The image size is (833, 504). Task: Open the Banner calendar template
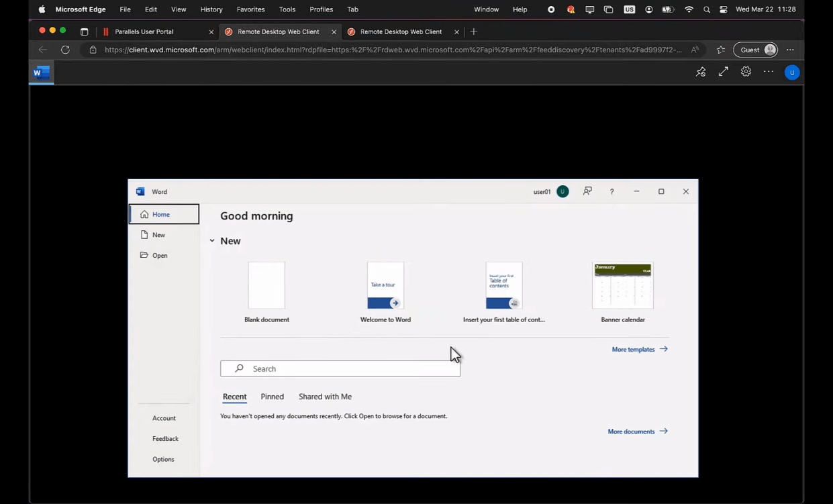coord(622,286)
